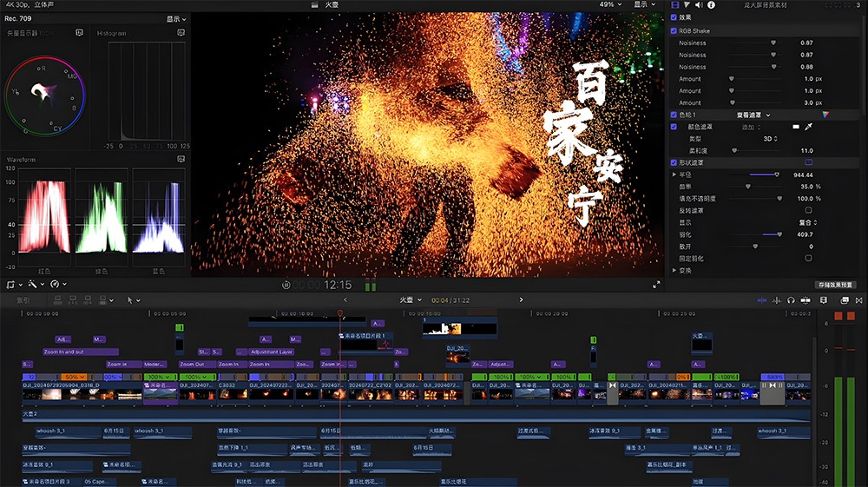Image resolution: width=868 pixels, height=487 pixels.
Task: Click the 添加 popup in 颜色遮罩 row
Action: (x=751, y=128)
